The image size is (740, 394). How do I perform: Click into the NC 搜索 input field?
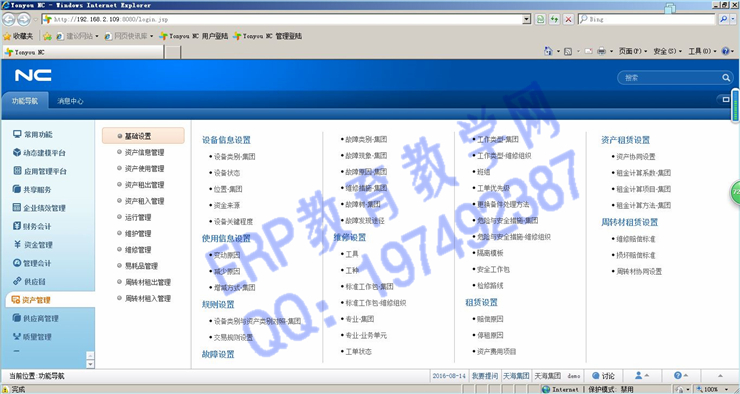670,78
